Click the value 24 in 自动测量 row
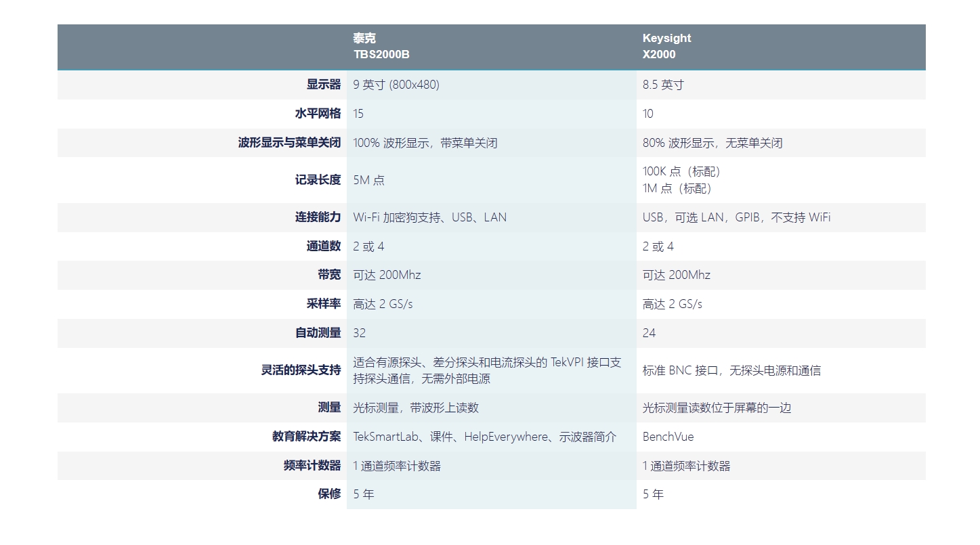This screenshot has height=545, width=980. click(x=649, y=333)
